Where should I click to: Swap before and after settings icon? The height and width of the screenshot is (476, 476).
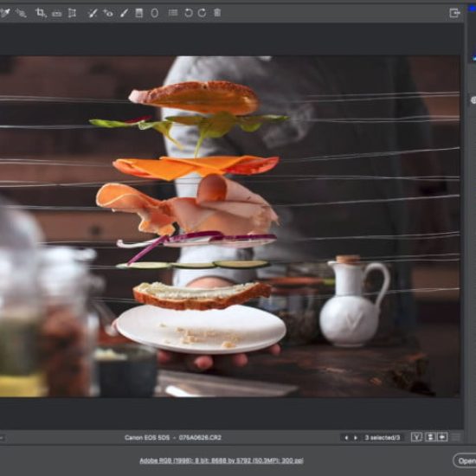pos(430,437)
